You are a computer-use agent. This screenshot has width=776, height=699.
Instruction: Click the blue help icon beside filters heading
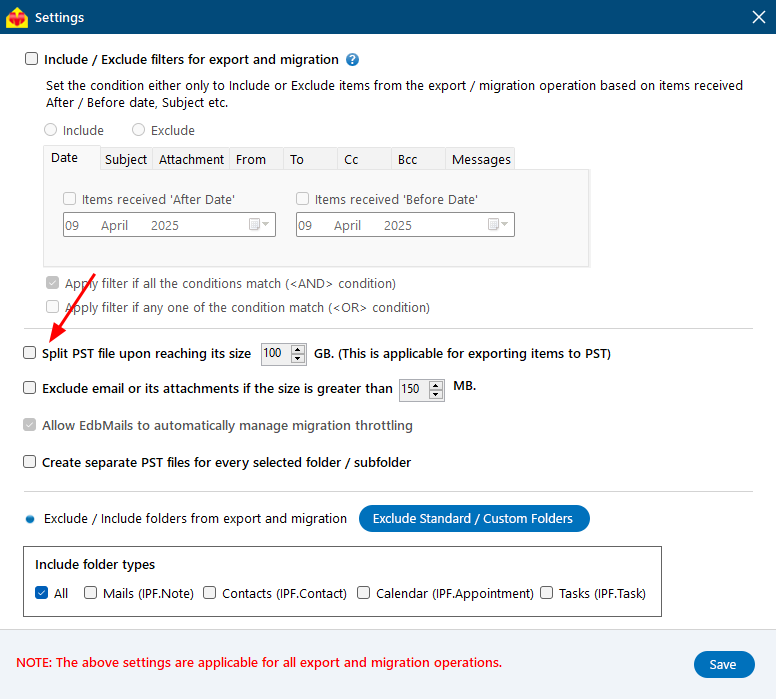click(x=352, y=60)
